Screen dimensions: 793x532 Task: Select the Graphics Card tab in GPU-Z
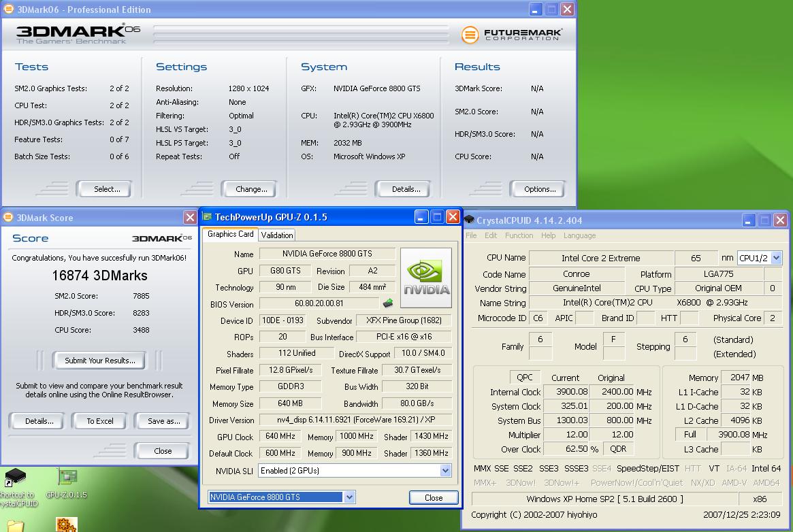(230, 234)
